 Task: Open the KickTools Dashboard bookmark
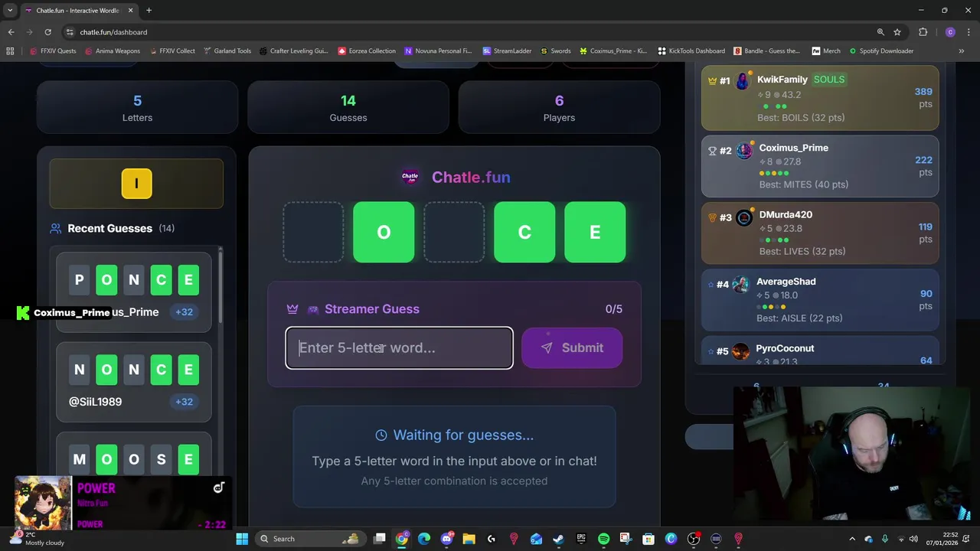[x=691, y=51]
